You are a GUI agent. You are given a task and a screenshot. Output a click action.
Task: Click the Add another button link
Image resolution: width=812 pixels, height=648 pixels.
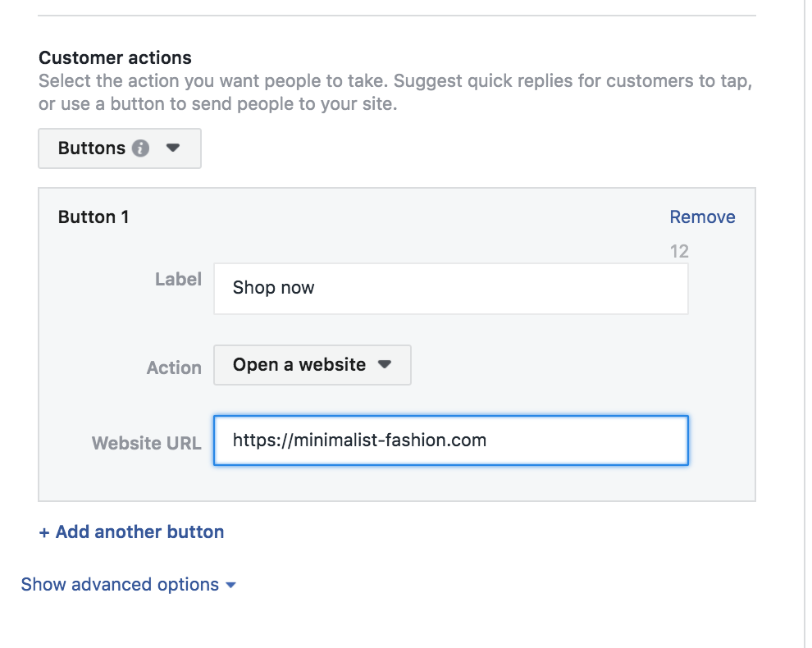131,532
